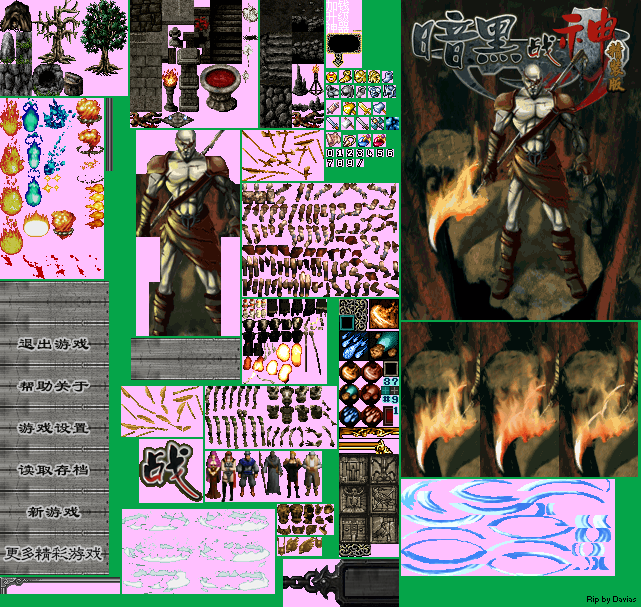Select the blue-armored knight character sprite
The image size is (641, 607).
[247, 474]
